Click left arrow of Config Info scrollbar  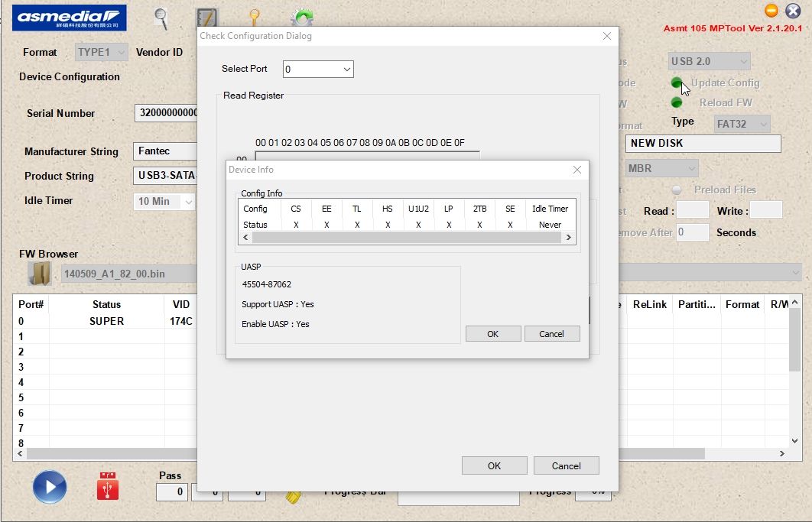(x=245, y=238)
